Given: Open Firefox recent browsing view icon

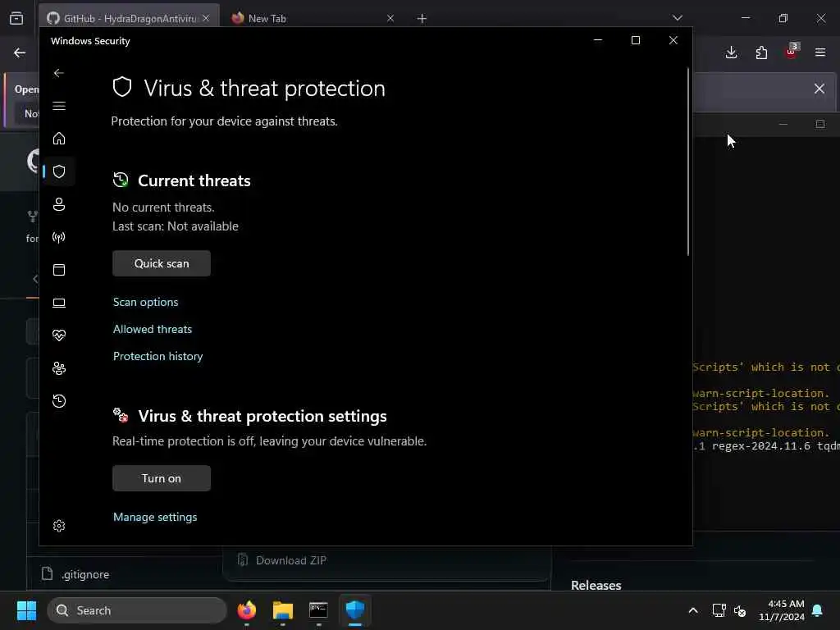Looking at the screenshot, I should pos(16,18).
